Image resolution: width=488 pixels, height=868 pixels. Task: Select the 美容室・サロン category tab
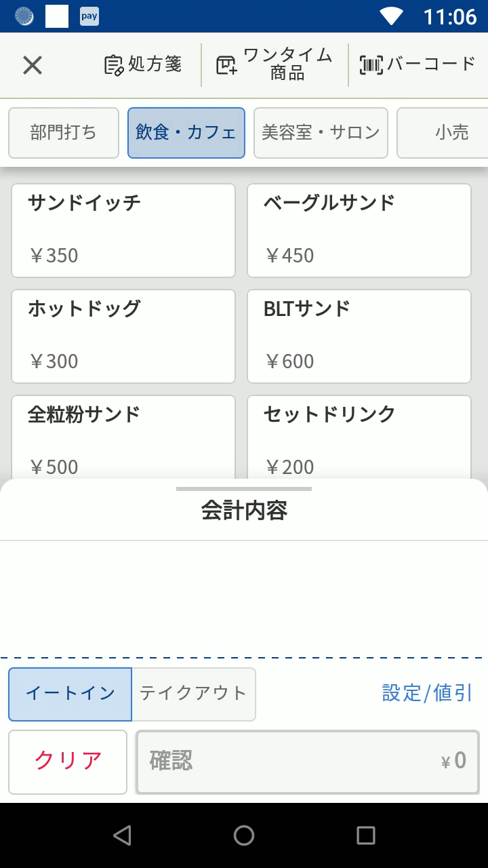point(321,133)
